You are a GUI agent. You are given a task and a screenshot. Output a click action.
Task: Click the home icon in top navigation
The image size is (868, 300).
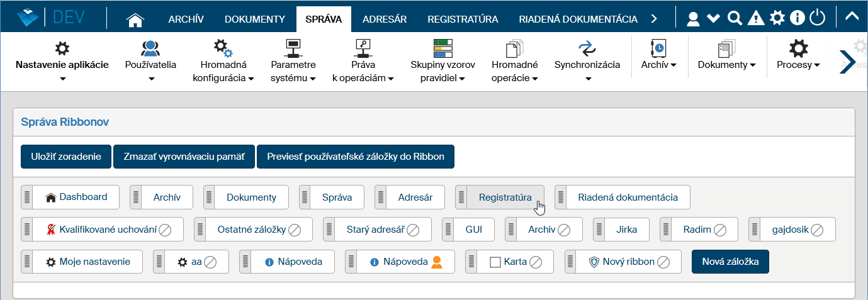pos(135,19)
